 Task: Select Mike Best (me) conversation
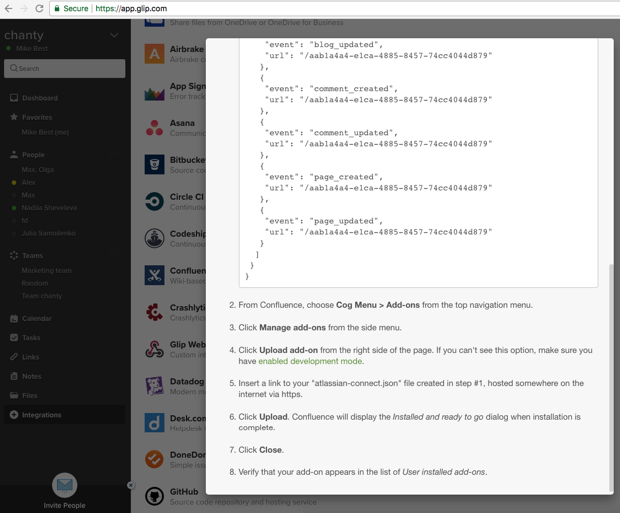point(45,133)
